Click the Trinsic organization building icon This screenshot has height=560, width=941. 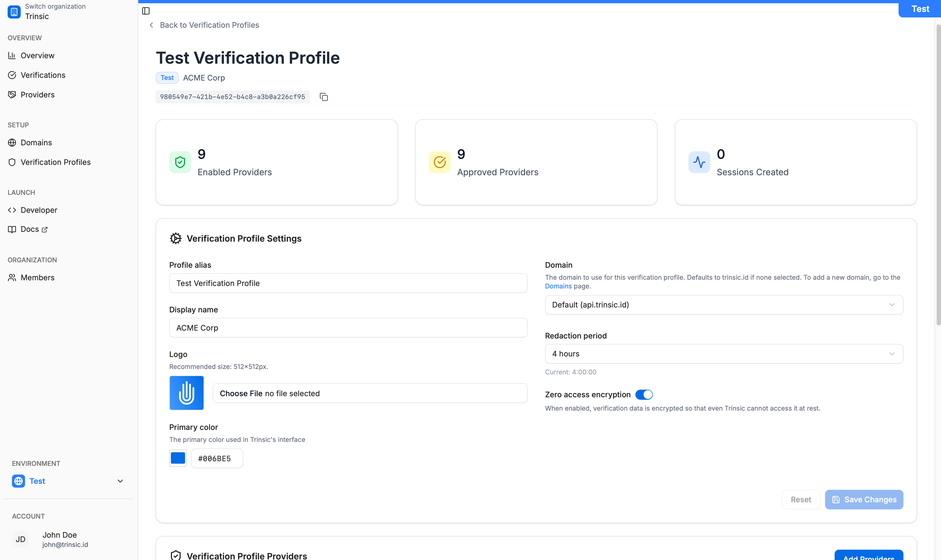tap(14, 12)
